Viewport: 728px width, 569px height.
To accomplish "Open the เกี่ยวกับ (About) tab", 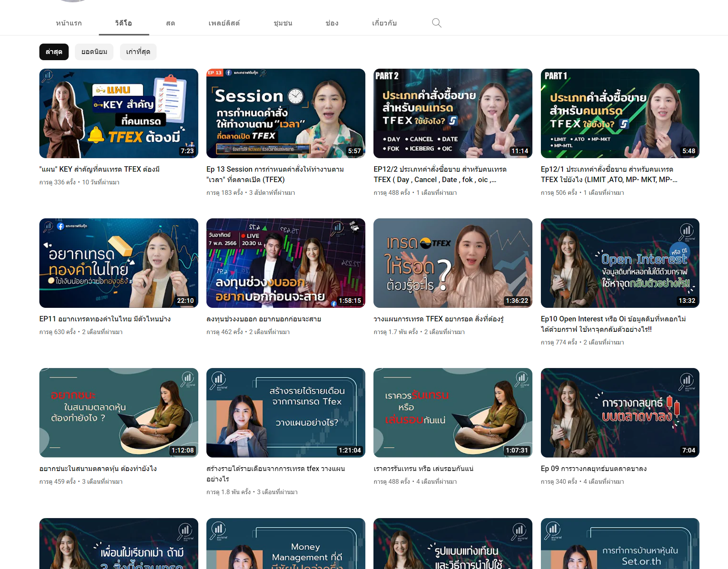I will tap(384, 23).
